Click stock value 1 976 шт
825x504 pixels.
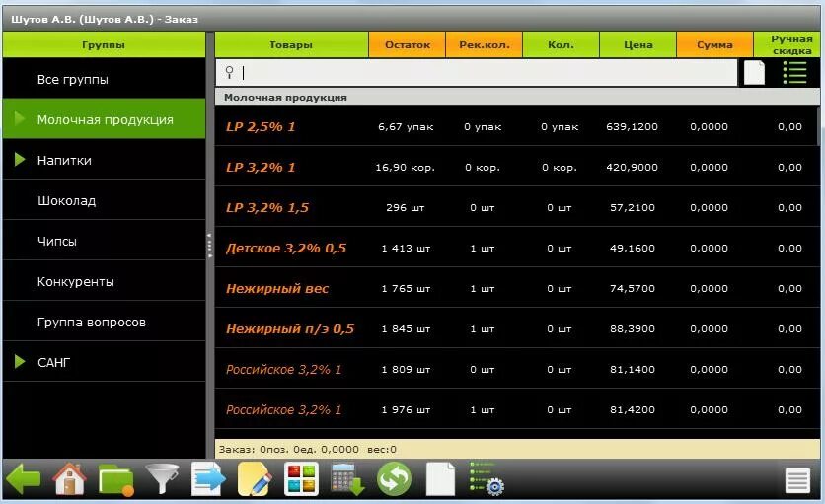point(406,410)
